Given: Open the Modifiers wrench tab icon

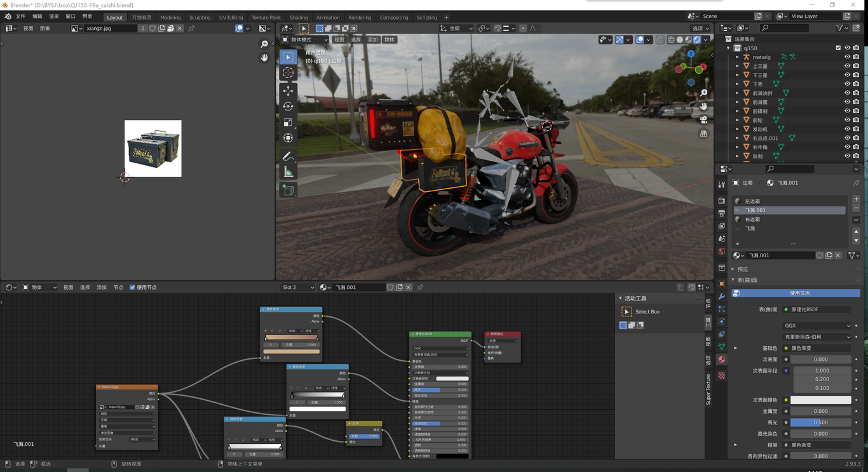Looking at the screenshot, I should tap(721, 297).
